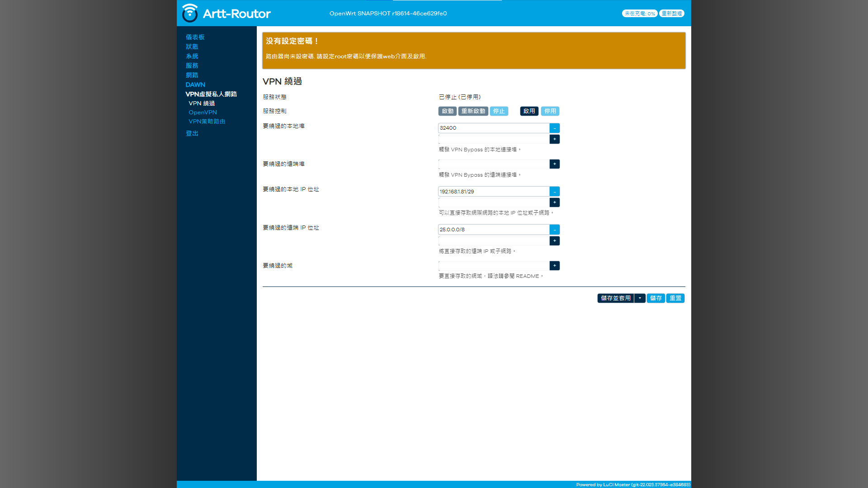
Task: Click 儲存並套用 save and apply button
Action: tap(616, 298)
